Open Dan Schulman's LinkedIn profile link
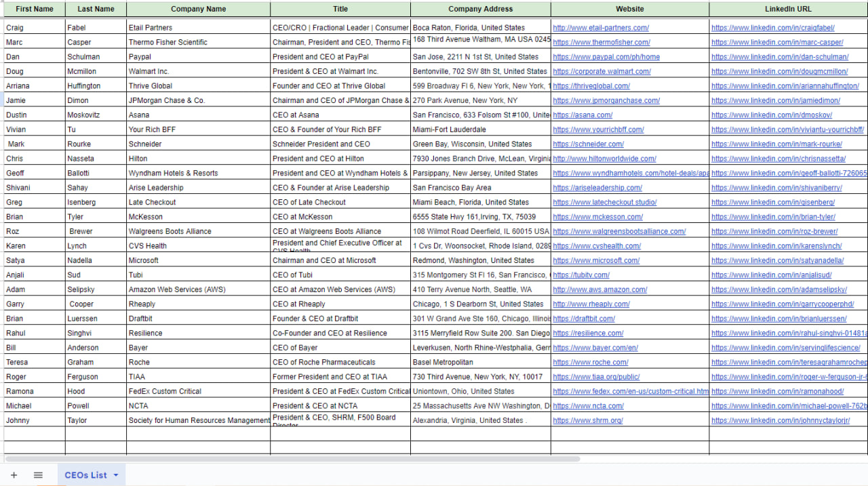 point(780,57)
